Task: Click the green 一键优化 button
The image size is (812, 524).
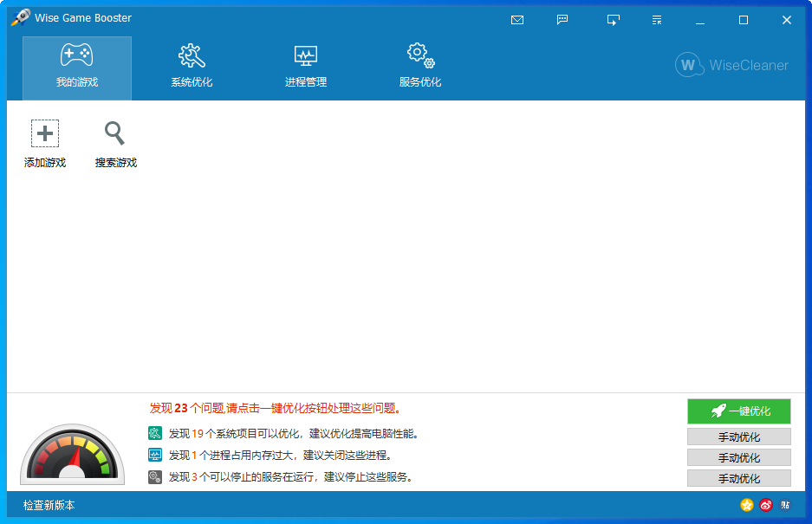Action: click(x=738, y=411)
